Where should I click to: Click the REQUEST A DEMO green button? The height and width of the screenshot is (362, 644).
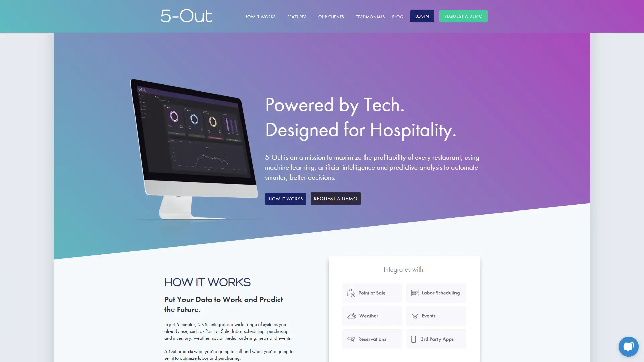463,16
